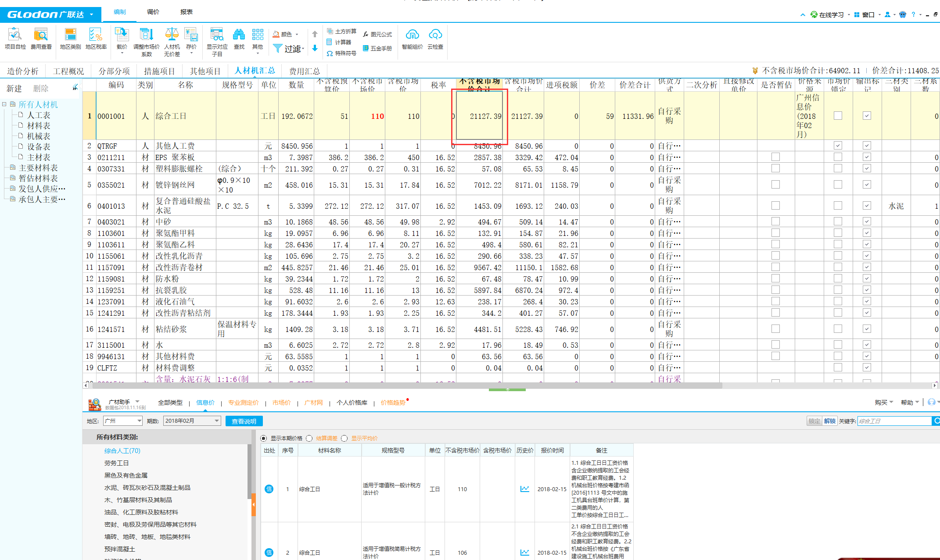
Task: Select the 结算调差 radio button
Action: [x=309, y=438]
